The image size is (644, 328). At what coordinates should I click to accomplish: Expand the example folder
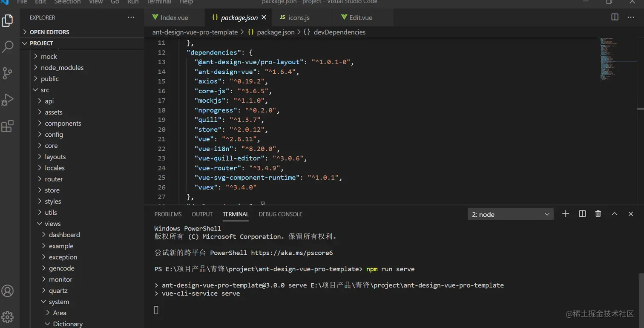coord(82,246)
